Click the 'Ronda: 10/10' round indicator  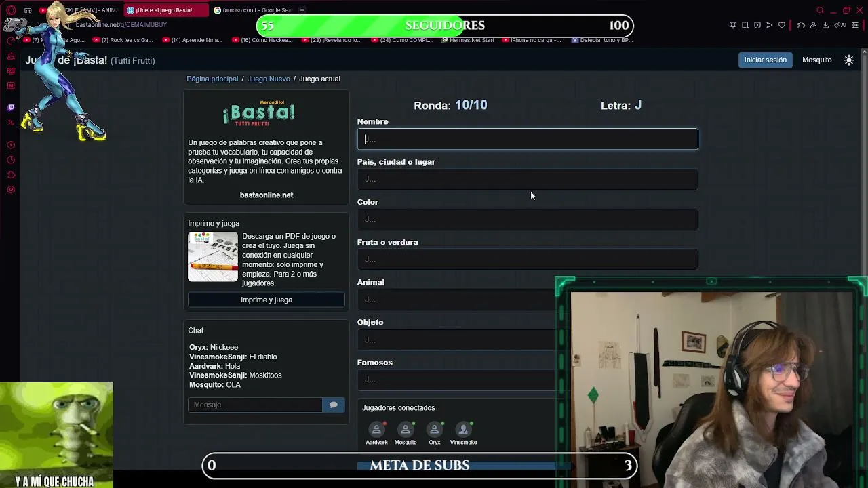(450, 105)
